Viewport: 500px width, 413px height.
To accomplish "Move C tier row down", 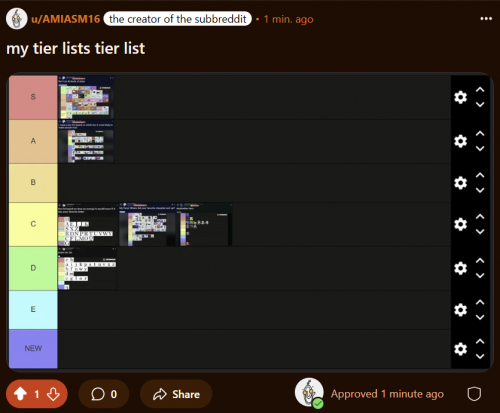I will tap(480, 232).
